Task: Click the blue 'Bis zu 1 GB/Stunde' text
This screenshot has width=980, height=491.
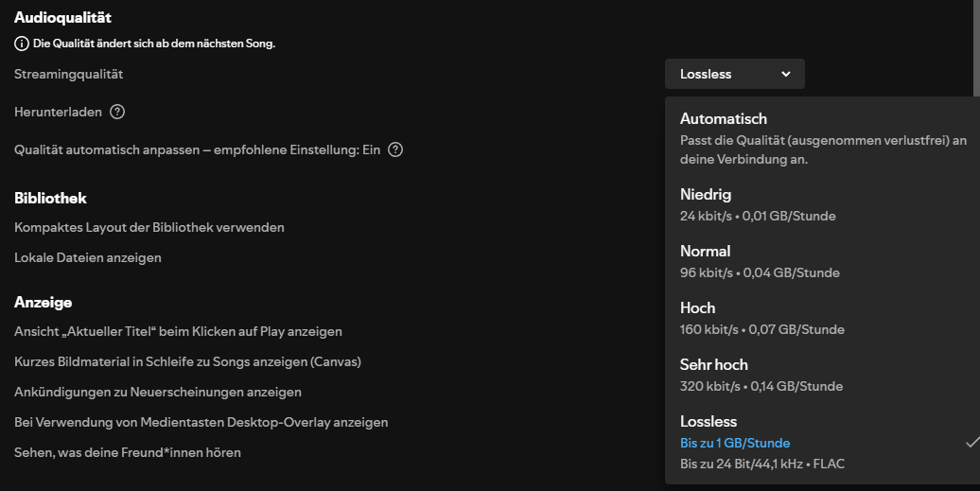Action: coord(735,443)
